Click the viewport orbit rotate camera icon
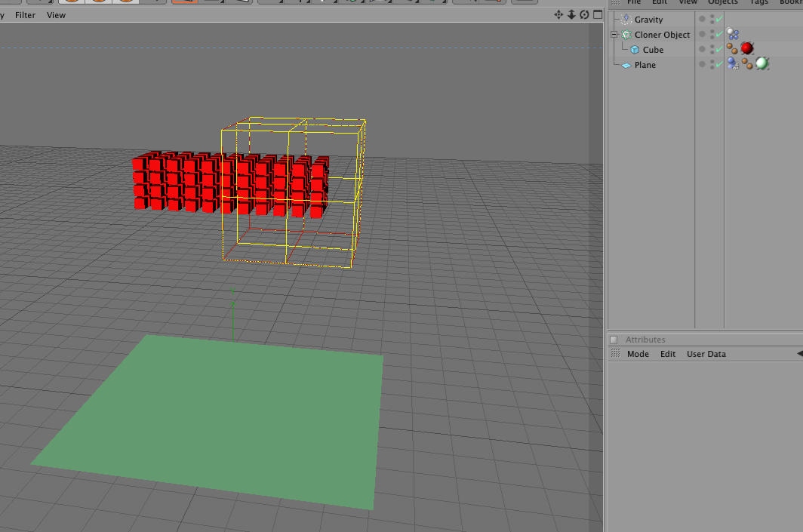 point(584,14)
